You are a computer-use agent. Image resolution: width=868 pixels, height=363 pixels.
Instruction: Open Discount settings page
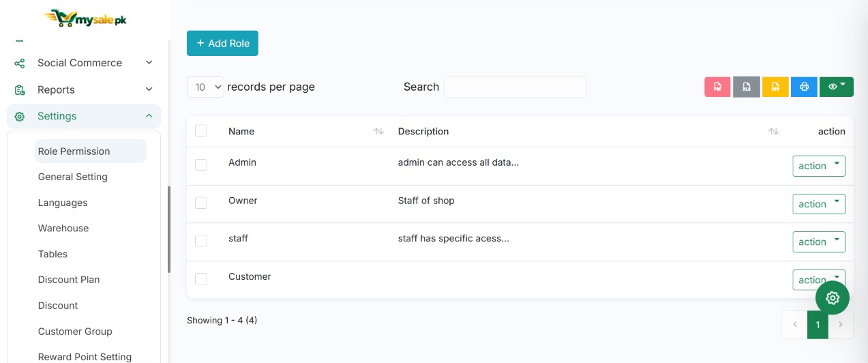click(x=58, y=306)
